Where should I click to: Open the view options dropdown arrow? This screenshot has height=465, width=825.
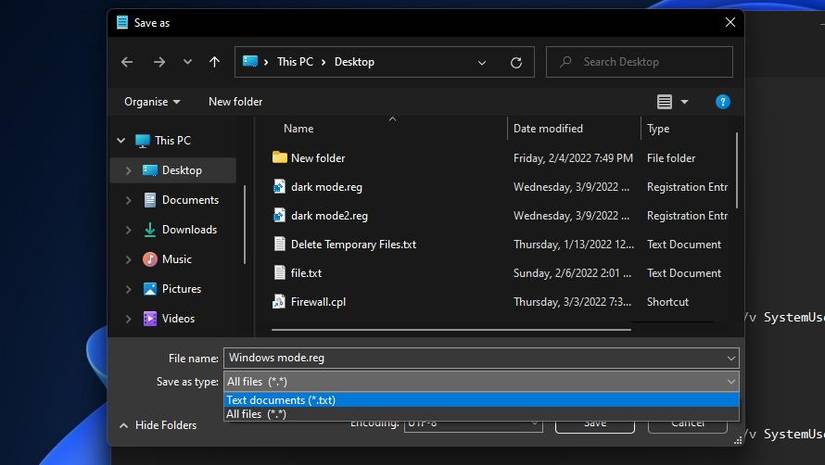pyautogui.click(x=685, y=102)
